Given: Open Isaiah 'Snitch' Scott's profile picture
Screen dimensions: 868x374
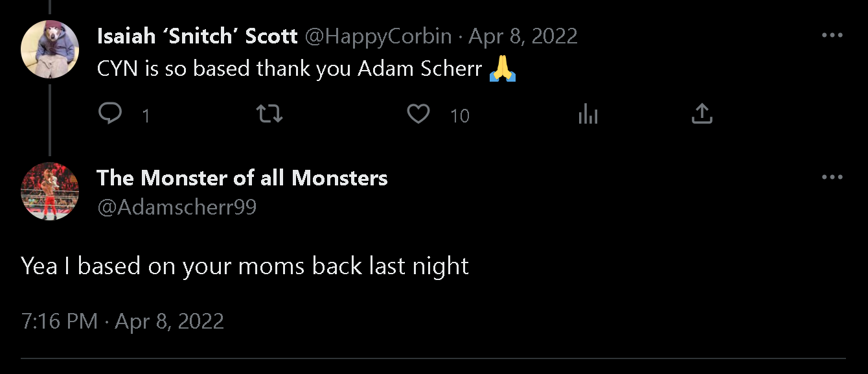Looking at the screenshot, I should 50,50.
